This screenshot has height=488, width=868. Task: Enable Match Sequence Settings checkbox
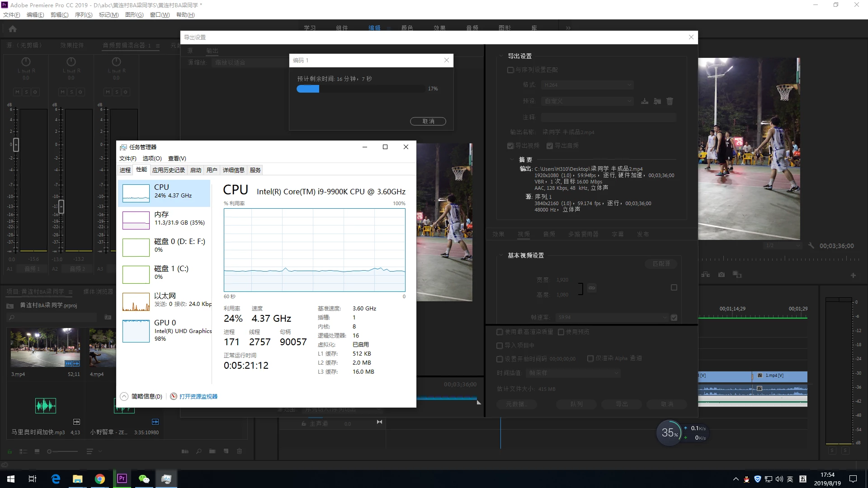click(510, 70)
